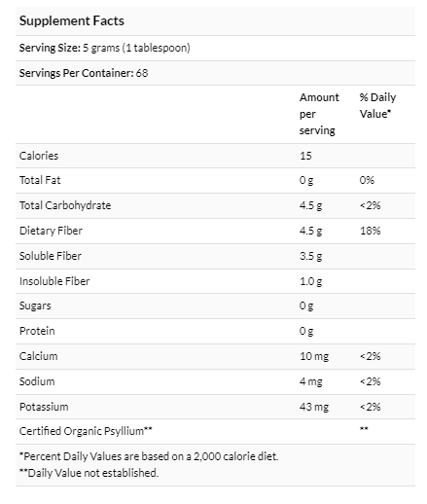This screenshot has width=427, height=504.
Task: Click the Amount per serving column header
Action: click(319, 114)
